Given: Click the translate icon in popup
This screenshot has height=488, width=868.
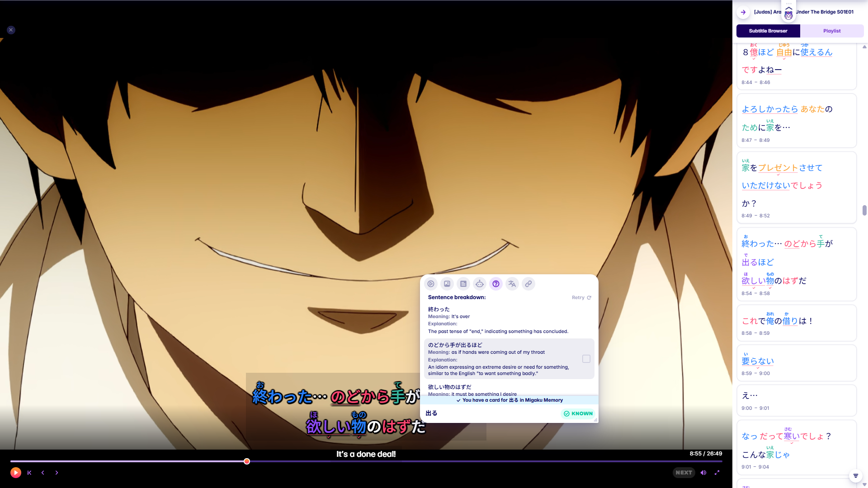Looking at the screenshot, I should click(512, 284).
